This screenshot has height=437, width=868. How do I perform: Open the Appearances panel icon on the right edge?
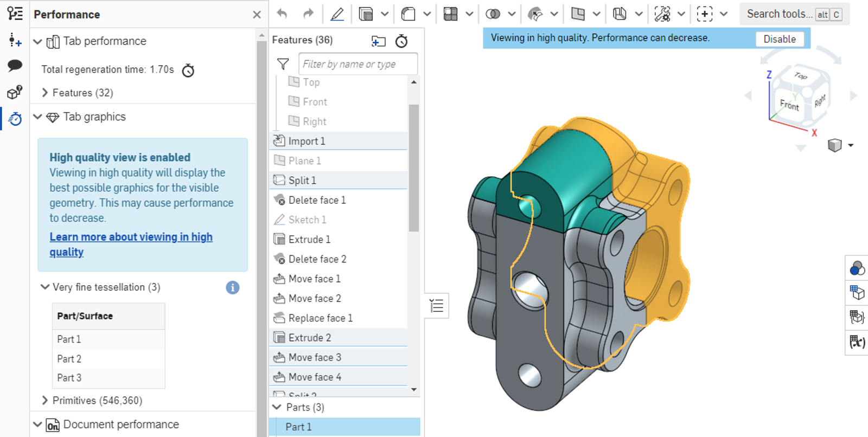857,268
